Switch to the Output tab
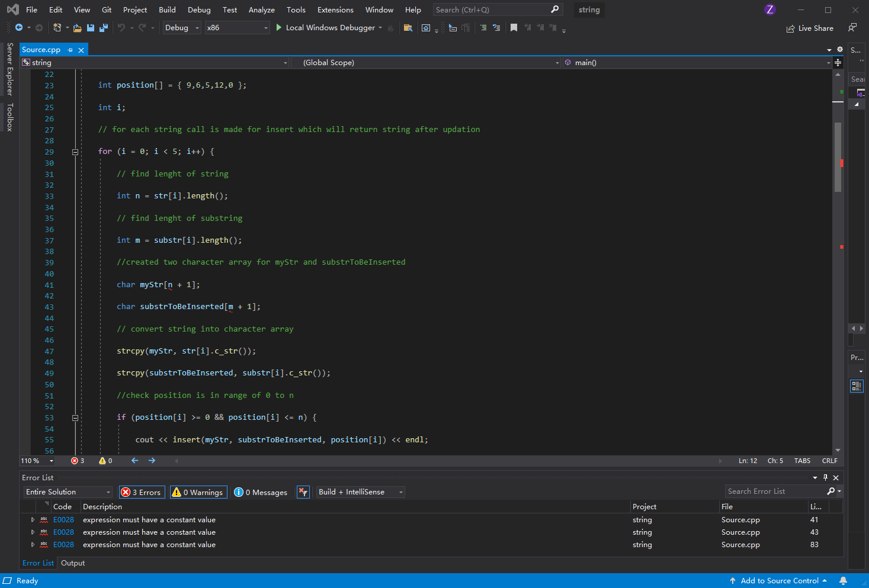Screen dimensions: 869x588 [x=72, y=563]
